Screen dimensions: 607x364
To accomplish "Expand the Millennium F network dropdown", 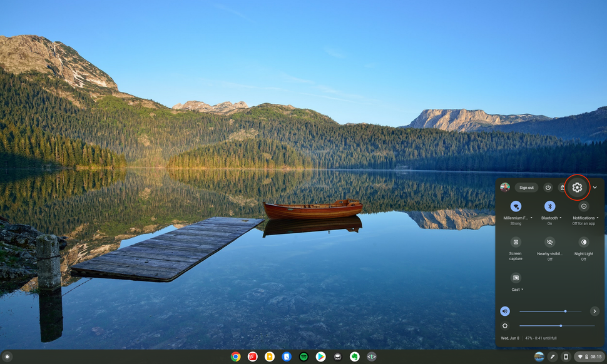I will [531, 218].
